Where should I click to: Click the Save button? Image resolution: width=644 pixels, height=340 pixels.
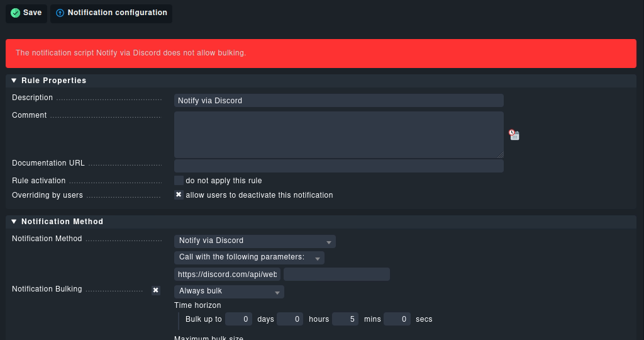pyautogui.click(x=26, y=13)
